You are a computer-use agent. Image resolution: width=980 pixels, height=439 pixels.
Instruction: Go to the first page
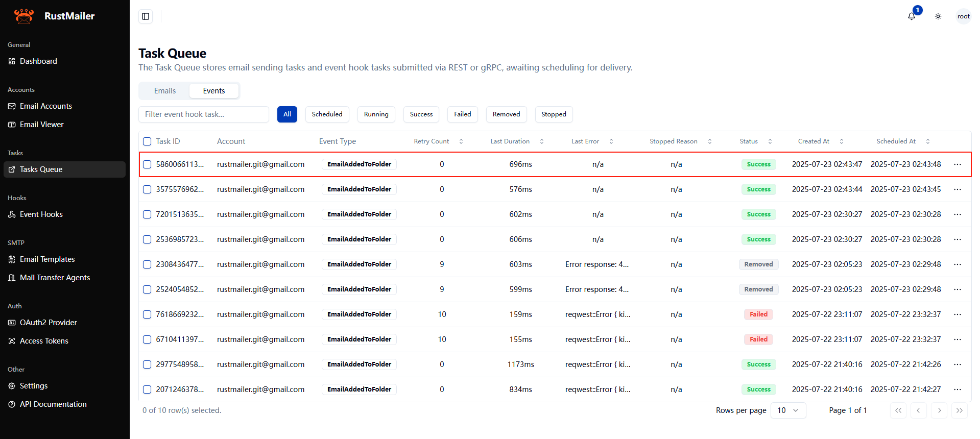[898, 410]
